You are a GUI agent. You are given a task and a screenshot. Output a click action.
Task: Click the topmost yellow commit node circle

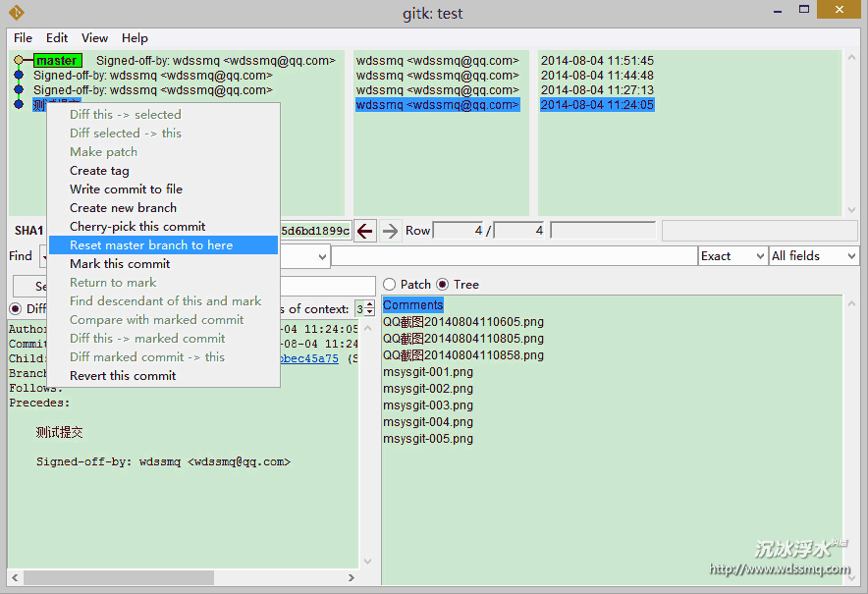point(19,61)
